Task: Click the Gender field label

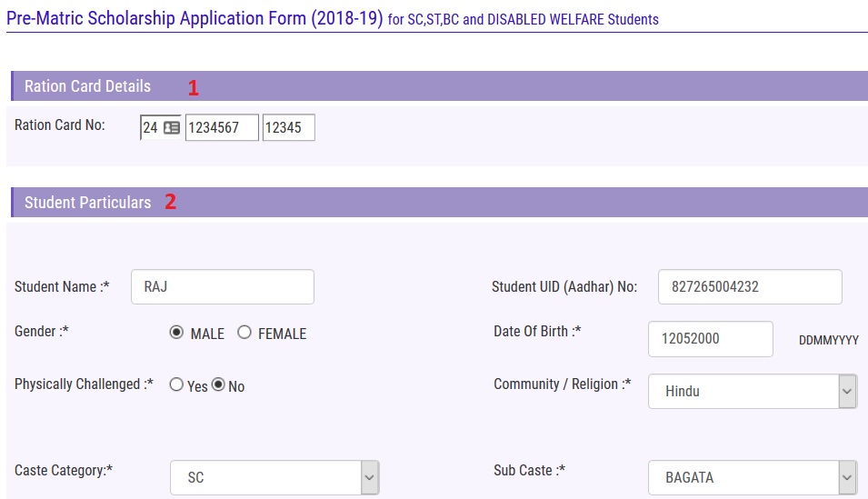Action: (41, 332)
